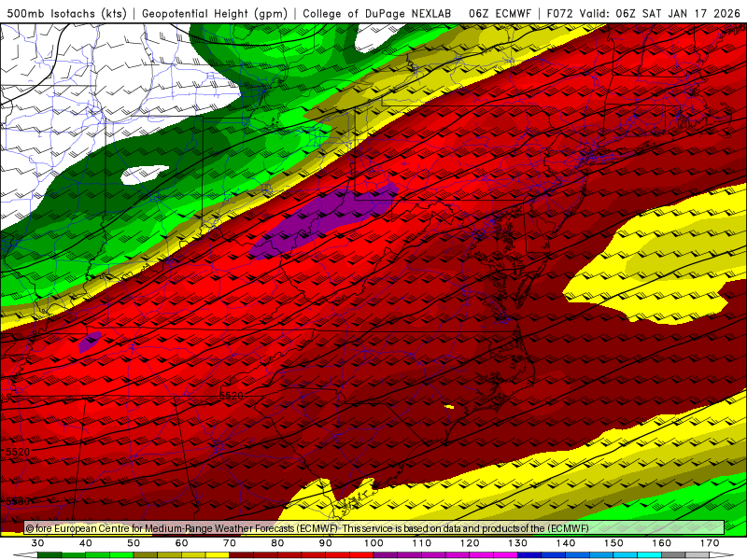Click the 'F072' forecast hour label

559,13
